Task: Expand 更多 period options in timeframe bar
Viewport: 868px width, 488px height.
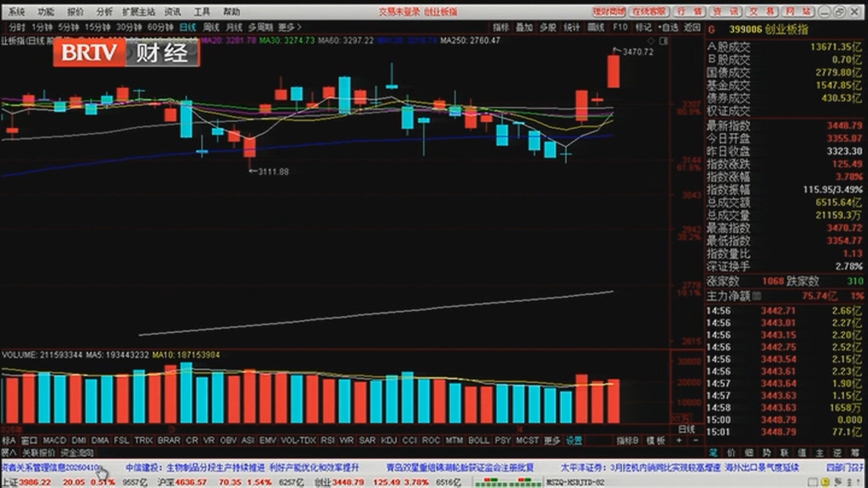Action: pos(290,28)
